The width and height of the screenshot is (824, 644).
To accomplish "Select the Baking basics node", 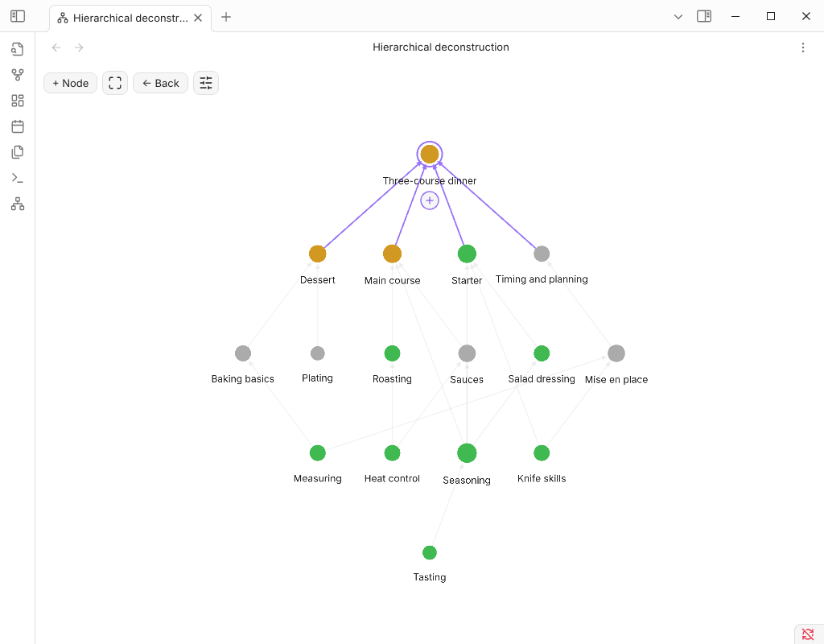I will 243,353.
